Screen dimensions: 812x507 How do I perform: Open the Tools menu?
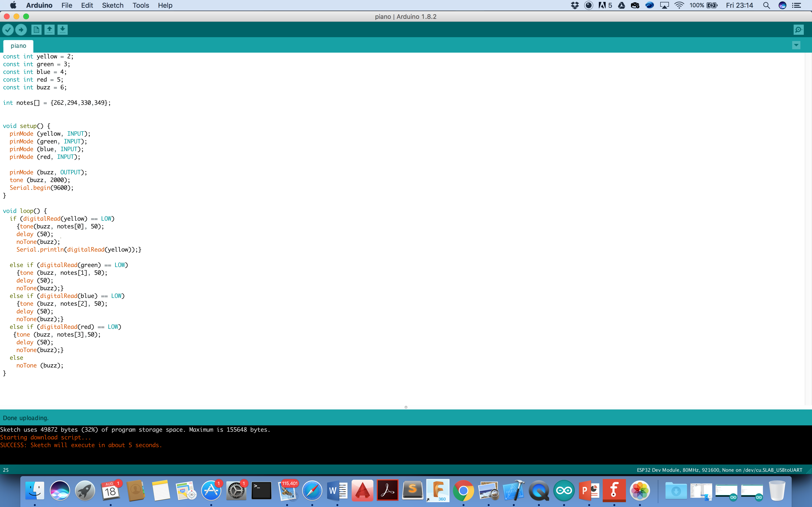(x=141, y=5)
